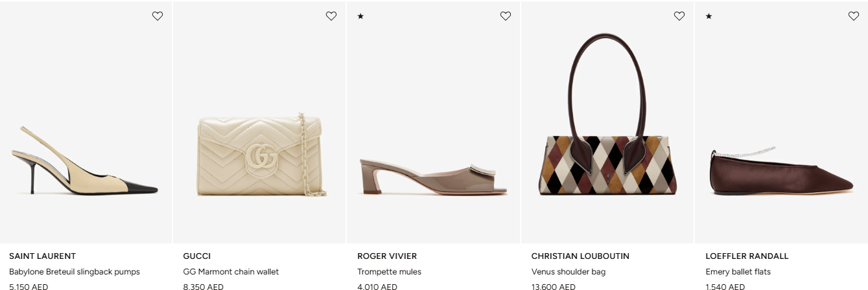View the brown Emery ballet flats photo
Image resolution: width=868 pixels, height=290 pixels.
tap(781, 172)
